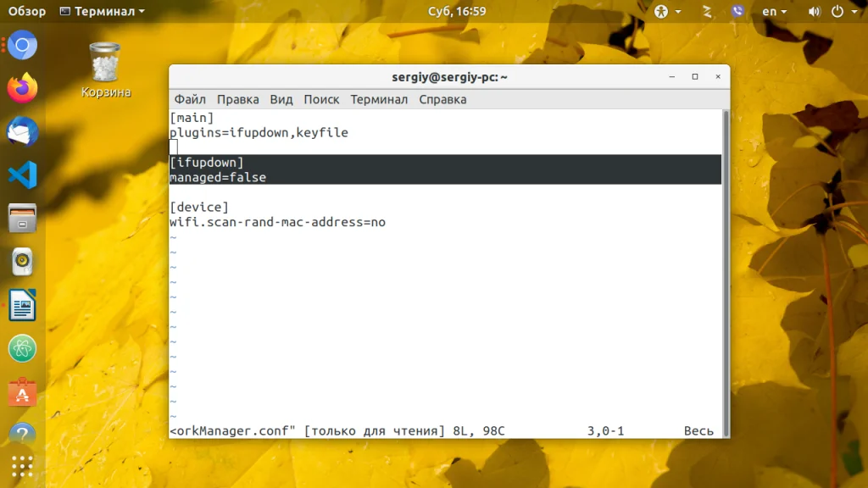Click the Zeal-like tray indicator icon
Image resolution: width=868 pixels, height=488 pixels.
(707, 11)
